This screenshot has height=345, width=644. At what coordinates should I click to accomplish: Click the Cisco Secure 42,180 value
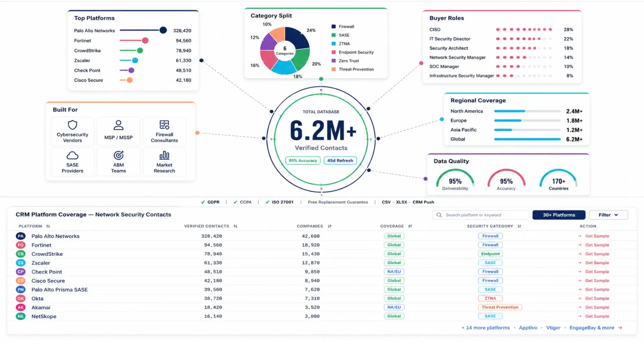(x=183, y=80)
